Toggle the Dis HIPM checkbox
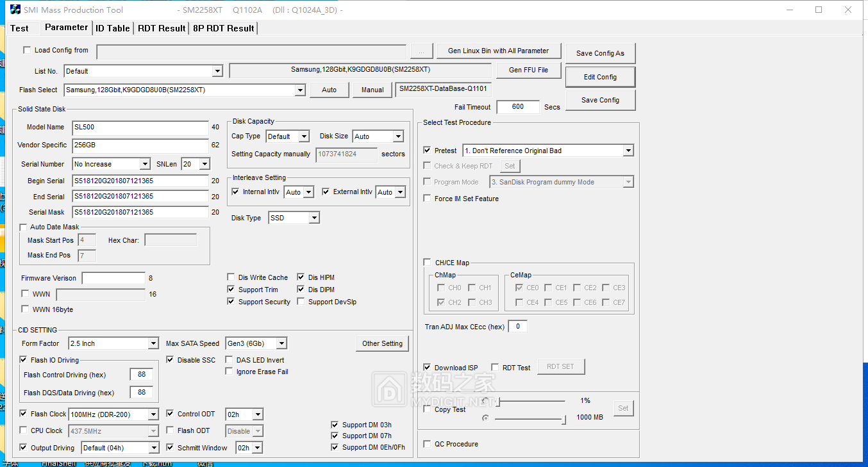 pyautogui.click(x=301, y=277)
